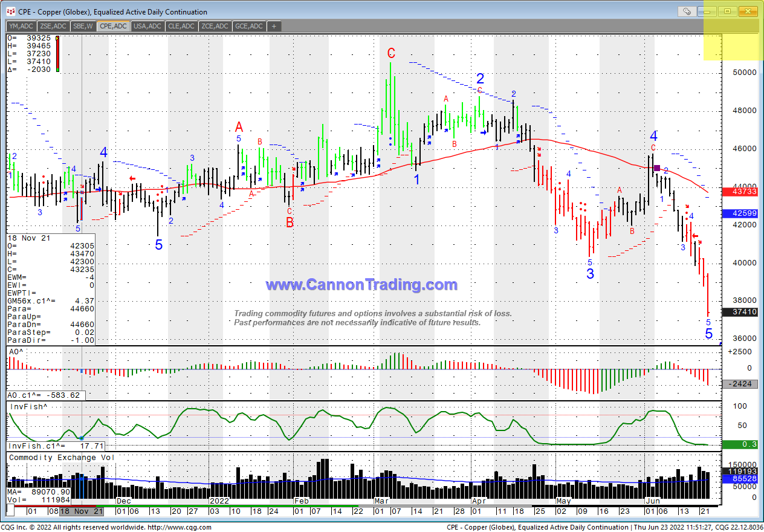Click the 18 Nov 21 date marker
The image size is (764, 532).
coord(82,511)
